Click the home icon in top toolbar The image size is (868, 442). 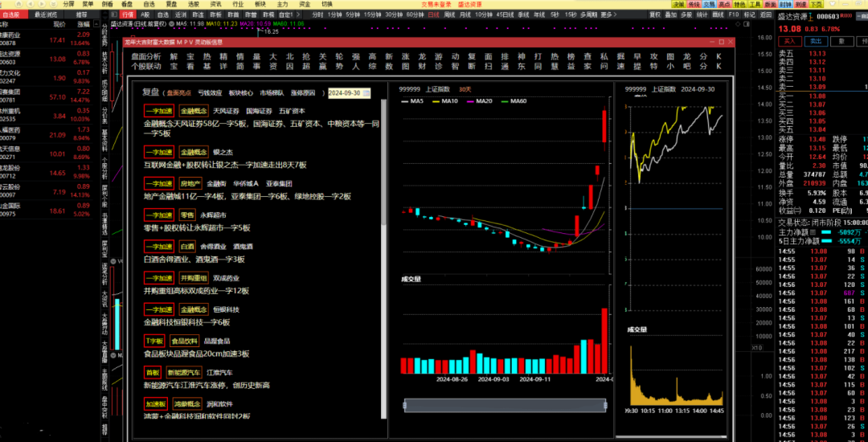(x=18, y=4)
